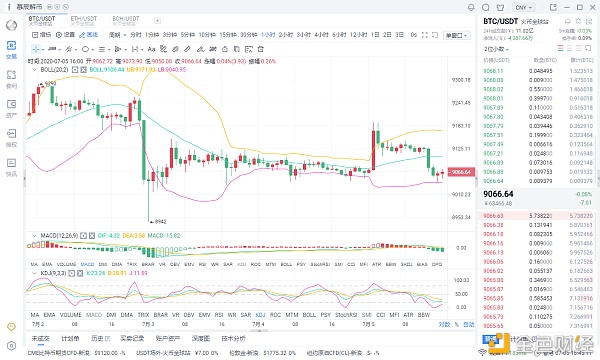
Task: Select the ellipse shape drawing tool
Action: [x=85, y=49]
